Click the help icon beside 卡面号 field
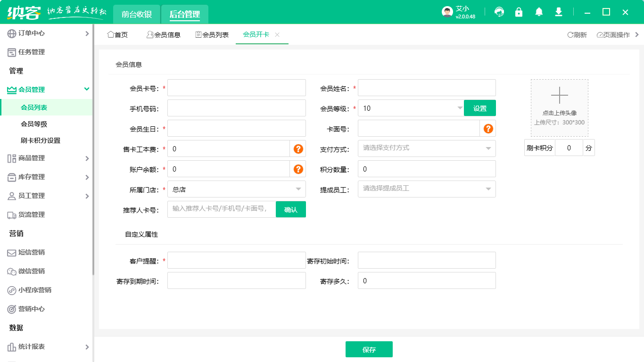 pyautogui.click(x=488, y=128)
